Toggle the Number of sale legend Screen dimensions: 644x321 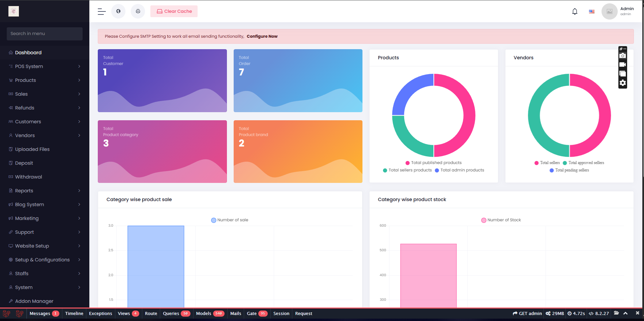click(x=230, y=220)
